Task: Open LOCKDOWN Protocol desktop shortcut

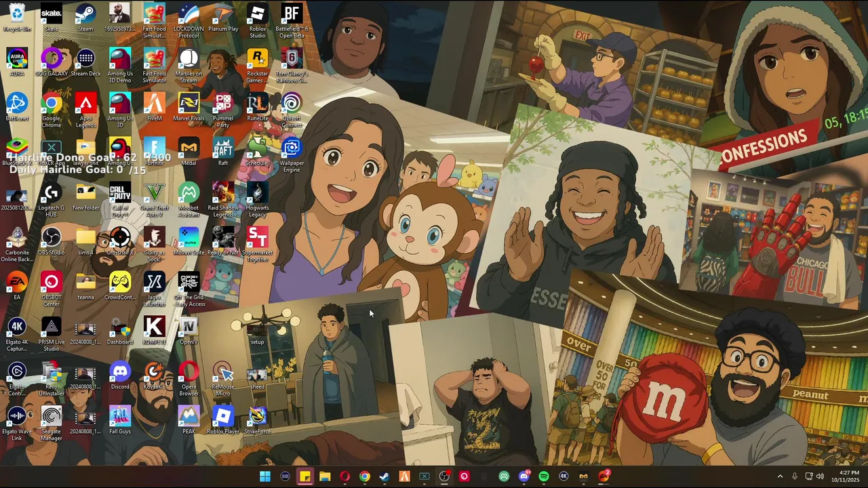Action: coord(189,21)
